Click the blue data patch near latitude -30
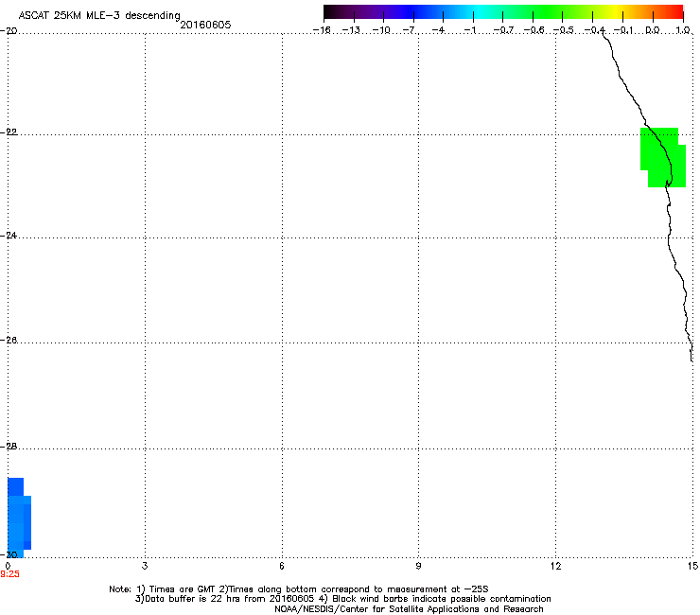The image size is (700, 615). click(x=18, y=518)
